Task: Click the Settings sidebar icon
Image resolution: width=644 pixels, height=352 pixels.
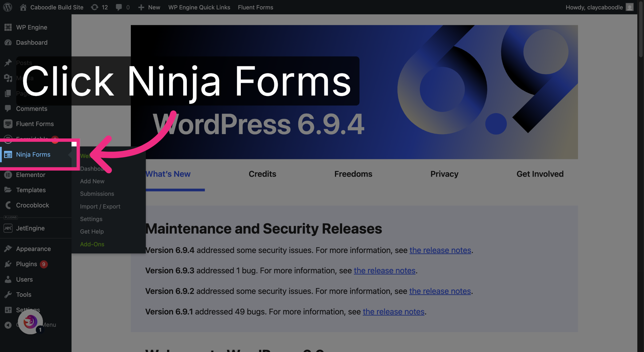Action: [8, 310]
